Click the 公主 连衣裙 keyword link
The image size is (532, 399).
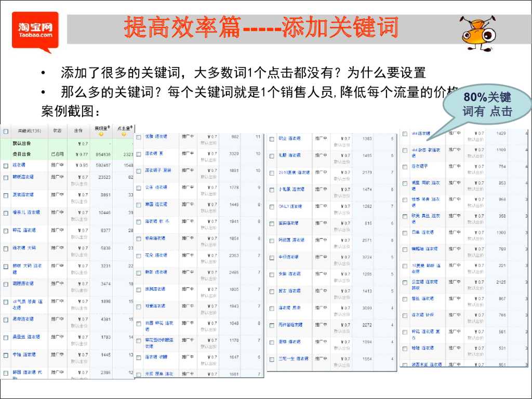tap(156, 187)
